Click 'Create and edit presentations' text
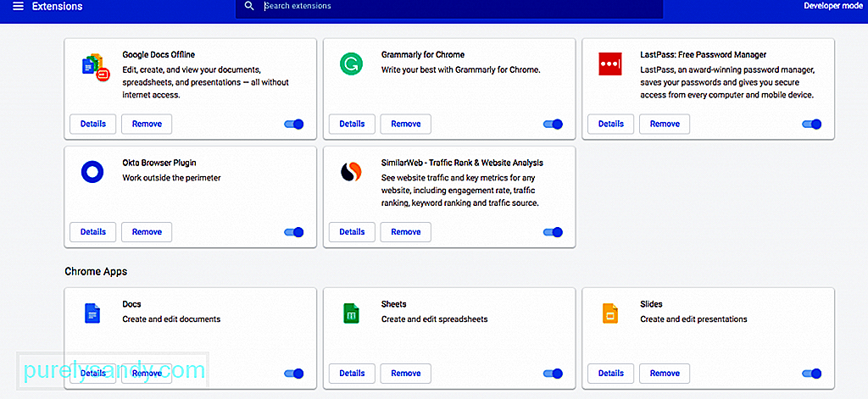Image resolution: width=868 pixels, height=399 pixels. pyautogui.click(x=693, y=319)
